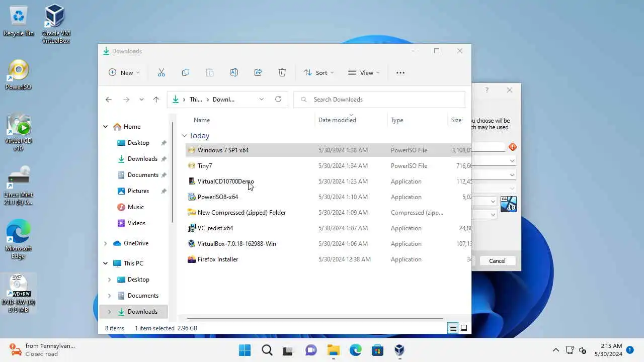The width and height of the screenshot is (644, 362).
Task: Click the Copy icon in toolbar
Action: [x=186, y=73]
